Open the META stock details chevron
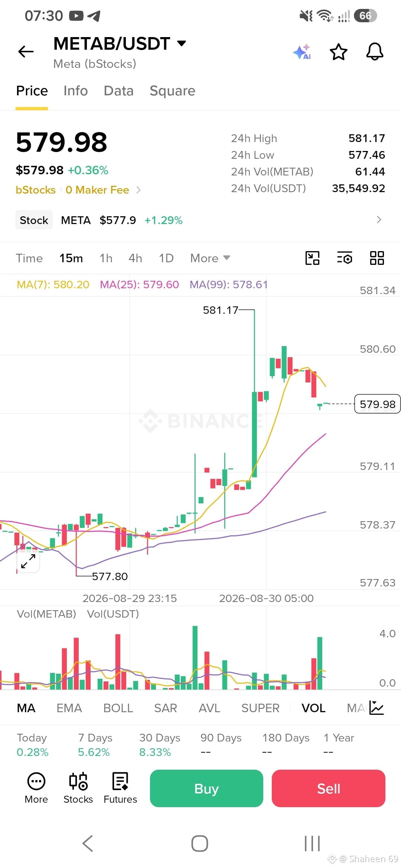The width and height of the screenshot is (401, 868). (379, 220)
